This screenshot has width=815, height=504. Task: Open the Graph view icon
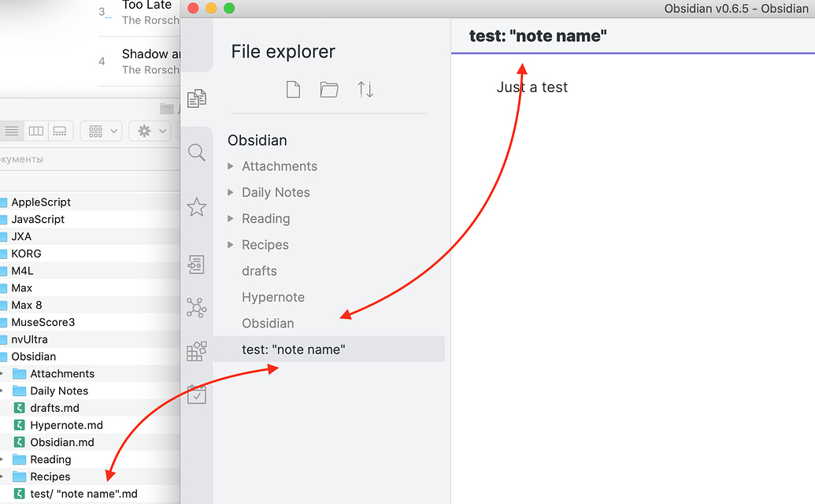[x=196, y=307]
